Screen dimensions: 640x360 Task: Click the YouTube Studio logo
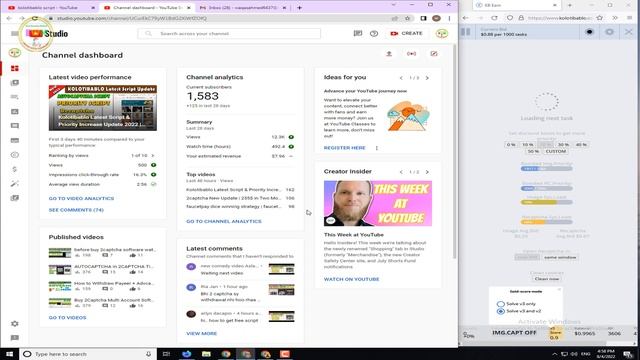47,33
